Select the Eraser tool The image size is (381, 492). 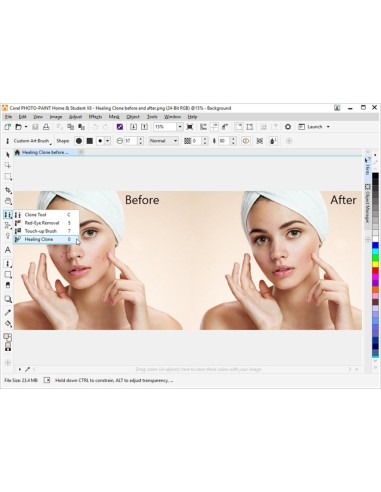[x=8, y=285]
